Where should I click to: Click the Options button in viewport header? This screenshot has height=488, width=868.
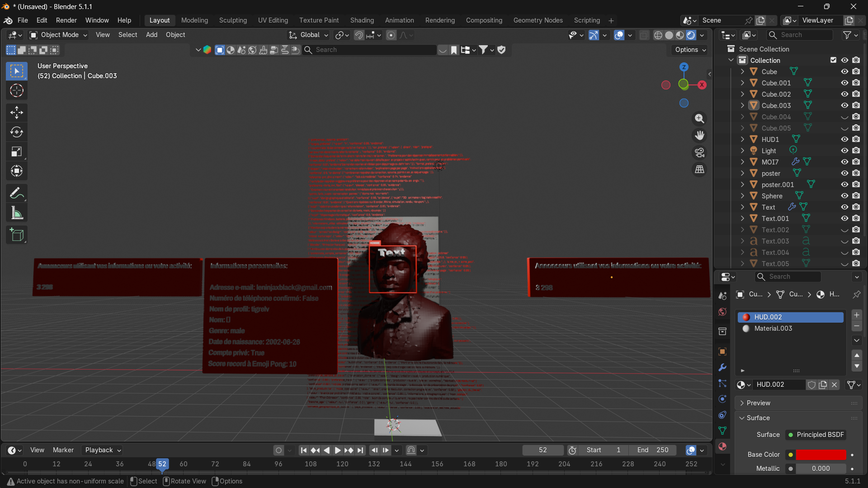pos(690,50)
